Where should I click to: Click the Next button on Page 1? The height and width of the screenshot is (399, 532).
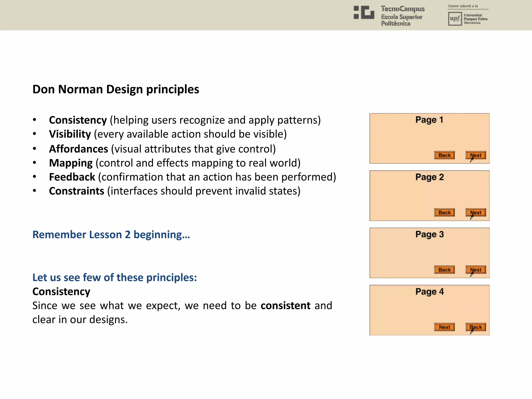476,155
